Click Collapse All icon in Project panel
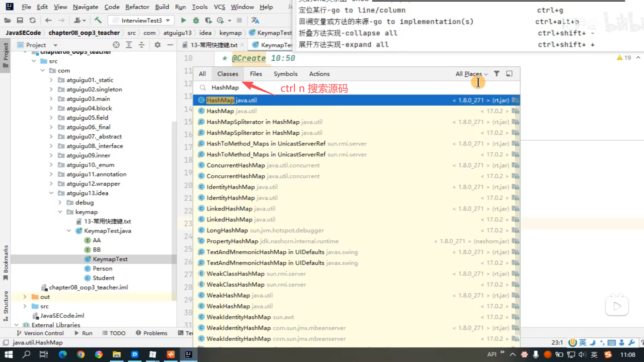The image size is (644, 362). tap(142, 45)
